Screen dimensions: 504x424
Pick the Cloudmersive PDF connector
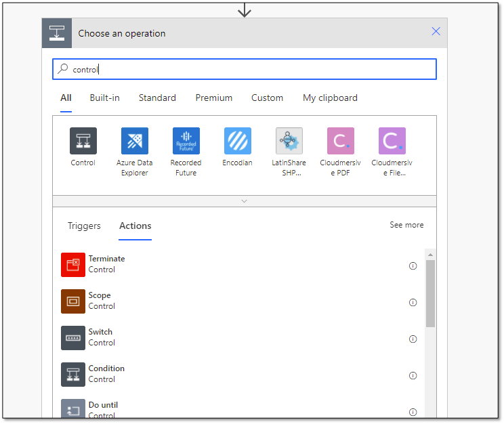(x=341, y=141)
